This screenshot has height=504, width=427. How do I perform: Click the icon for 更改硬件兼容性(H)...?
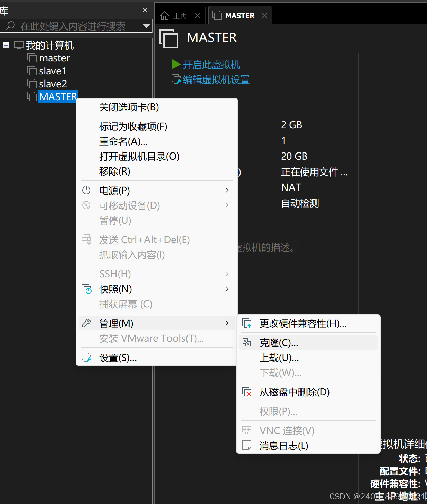pos(247,323)
